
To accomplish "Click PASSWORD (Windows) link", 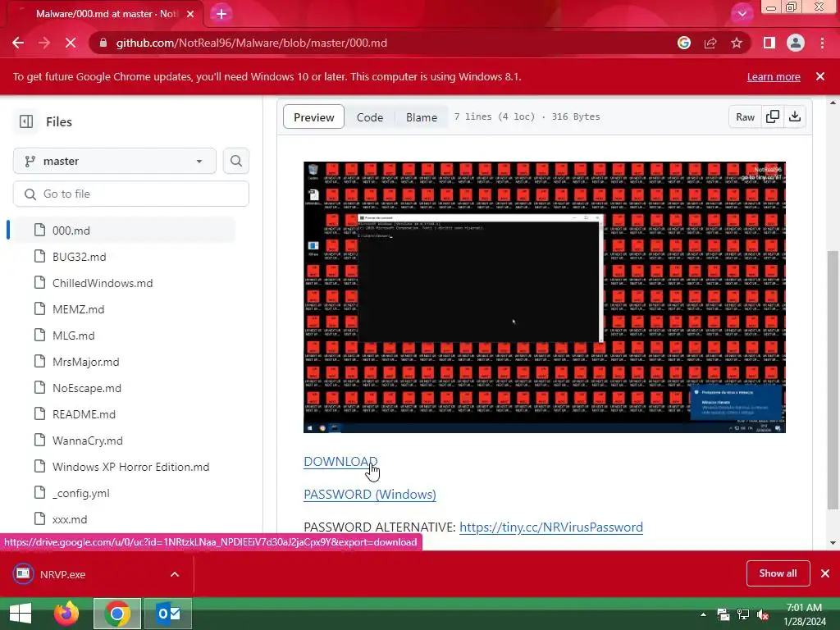I will coord(370,494).
